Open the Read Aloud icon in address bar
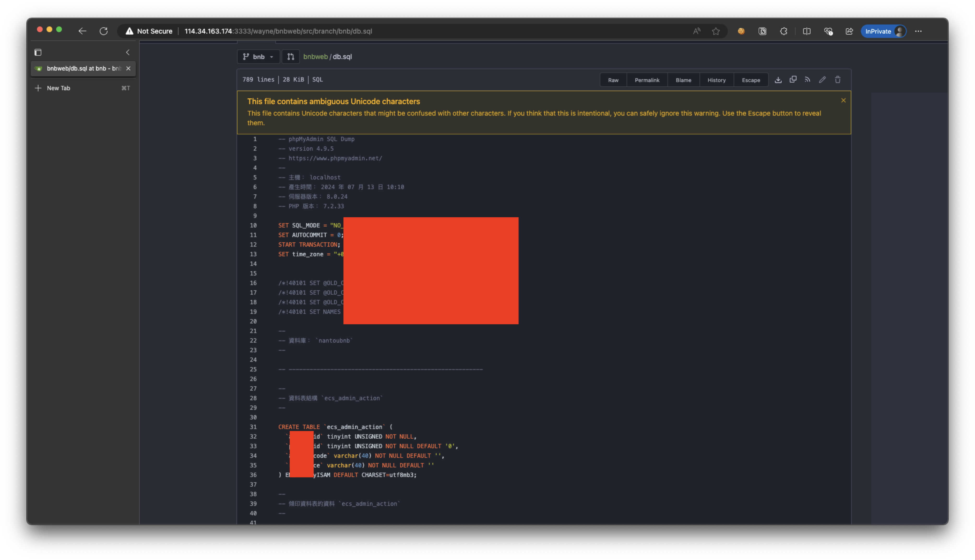The image size is (975, 560). (697, 31)
